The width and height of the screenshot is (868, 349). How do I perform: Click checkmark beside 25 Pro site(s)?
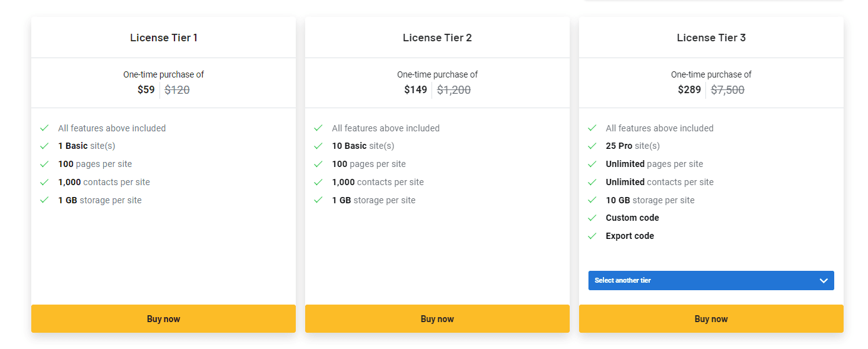(x=592, y=146)
